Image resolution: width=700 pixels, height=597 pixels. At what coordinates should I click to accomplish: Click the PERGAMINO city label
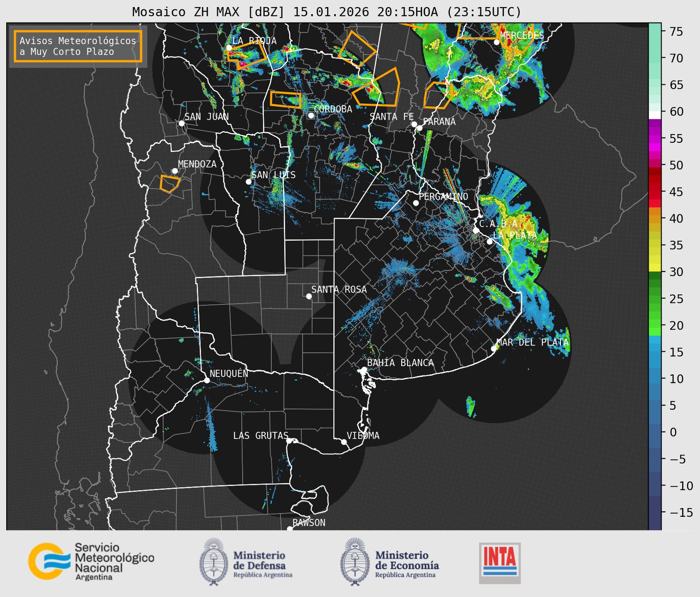(x=443, y=196)
